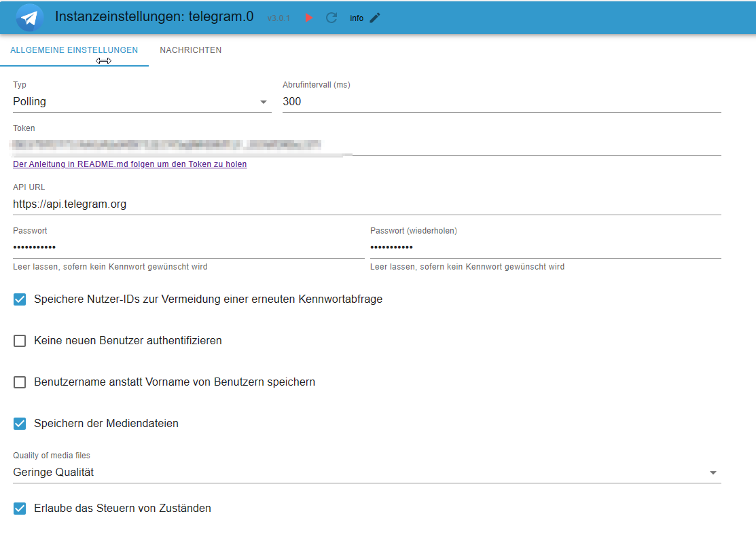Click the Quality of media files label
The width and height of the screenshot is (756, 533).
[x=52, y=456]
